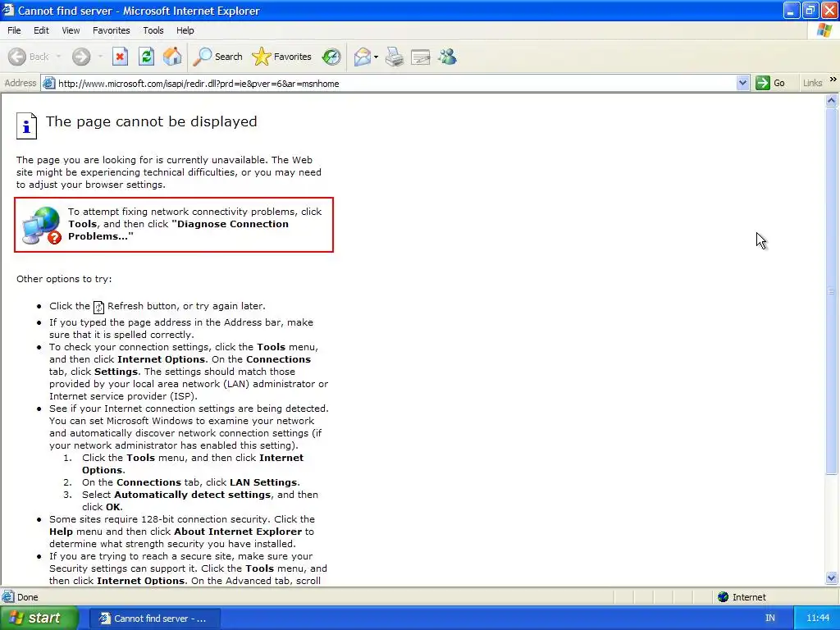Image resolution: width=840 pixels, height=630 pixels.
Task: Click the Done page icon in the status bar
Action: tap(8, 597)
